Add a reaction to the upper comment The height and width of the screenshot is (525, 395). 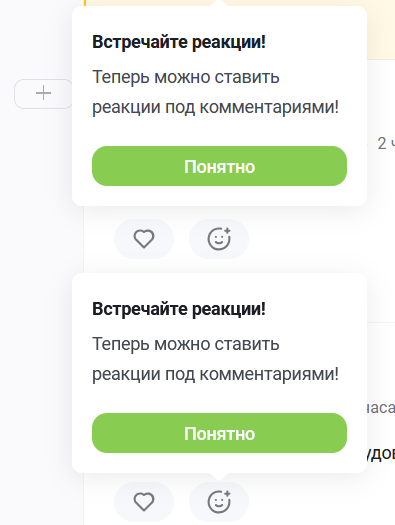(x=219, y=239)
